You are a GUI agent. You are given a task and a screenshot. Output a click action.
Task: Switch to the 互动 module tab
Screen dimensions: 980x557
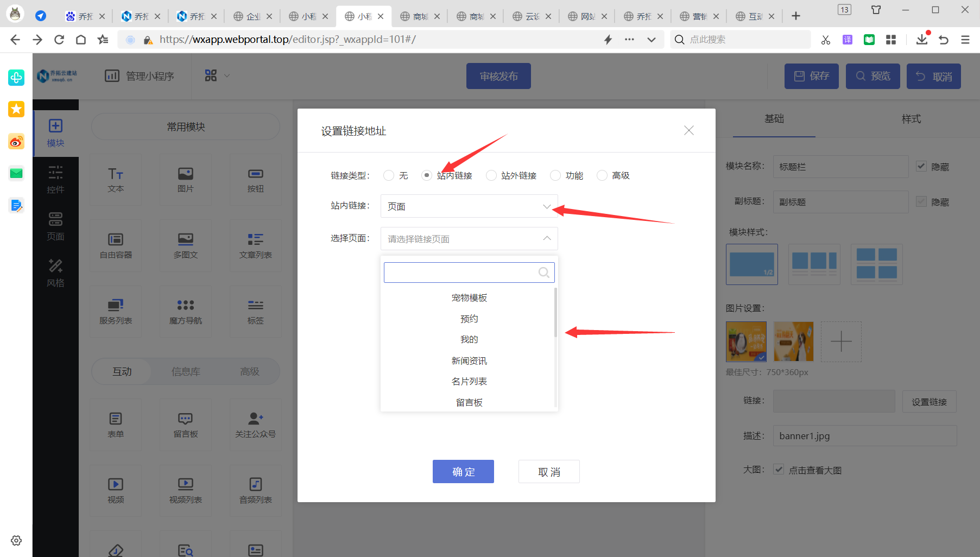(122, 371)
